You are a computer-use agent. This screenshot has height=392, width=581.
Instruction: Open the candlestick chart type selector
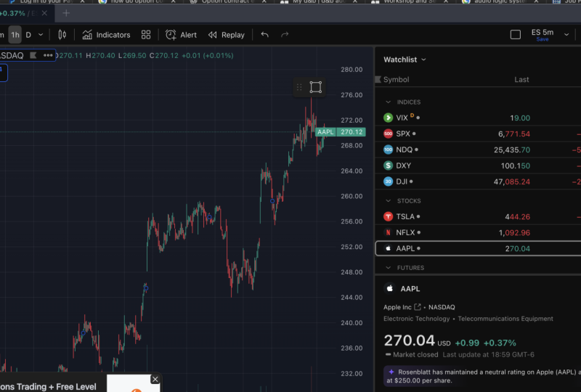point(62,35)
